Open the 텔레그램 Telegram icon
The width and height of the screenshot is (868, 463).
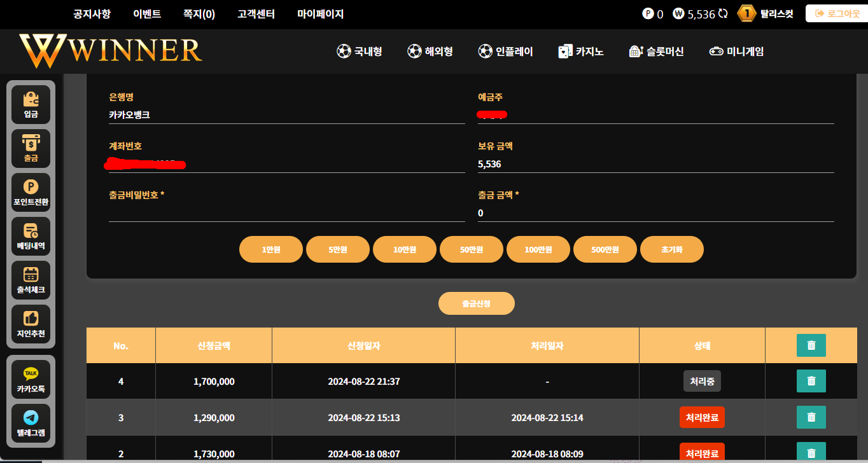[31, 424]
